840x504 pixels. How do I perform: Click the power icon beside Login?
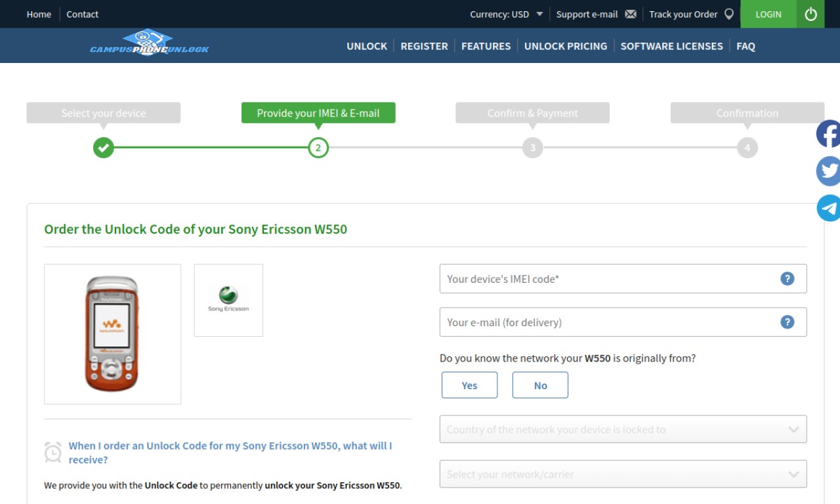click(810, 14)
